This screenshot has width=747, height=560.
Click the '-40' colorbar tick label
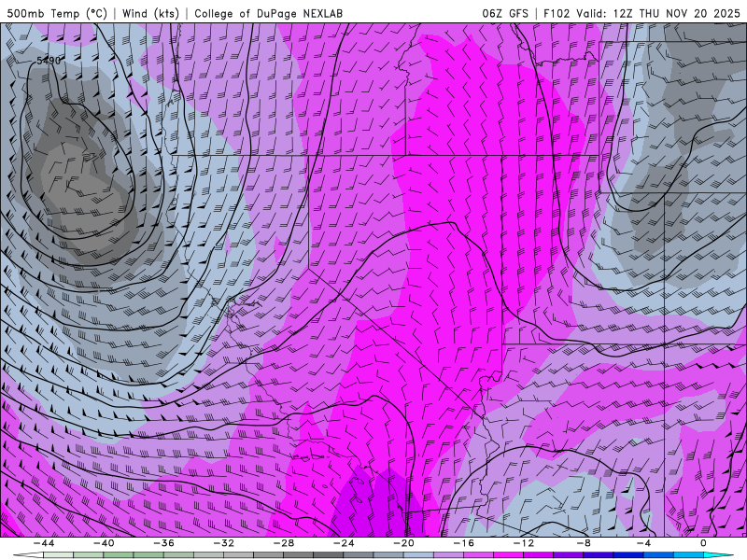[x=104, y=543]
